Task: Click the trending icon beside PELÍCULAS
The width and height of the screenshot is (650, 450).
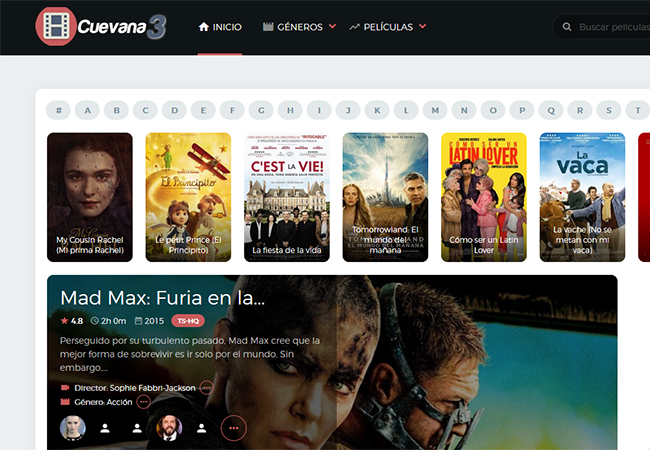Action: (x=354, y=27)
